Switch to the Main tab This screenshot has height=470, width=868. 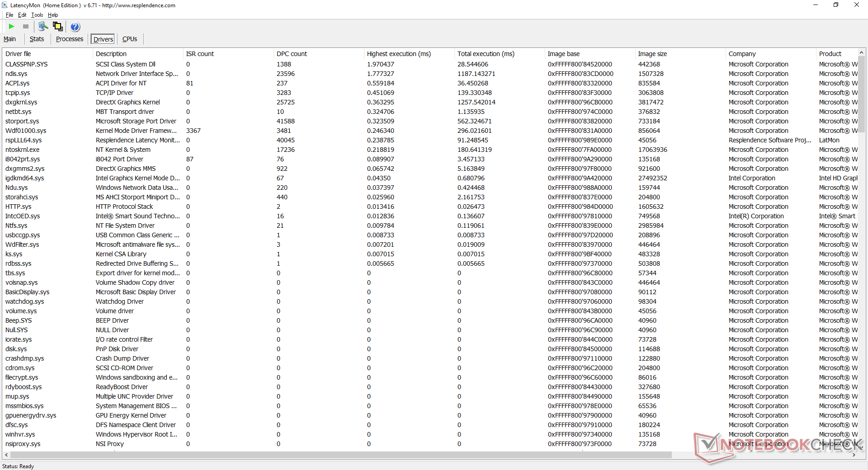coord(10,39)
